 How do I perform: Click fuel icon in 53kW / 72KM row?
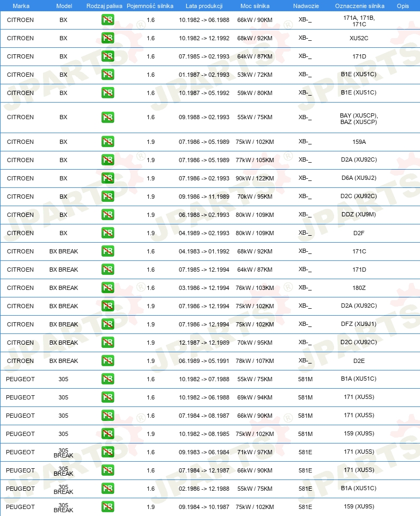coord(107,75)
